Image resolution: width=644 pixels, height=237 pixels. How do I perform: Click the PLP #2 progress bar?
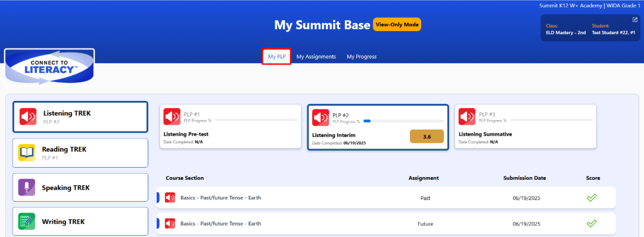pos(403,121)
